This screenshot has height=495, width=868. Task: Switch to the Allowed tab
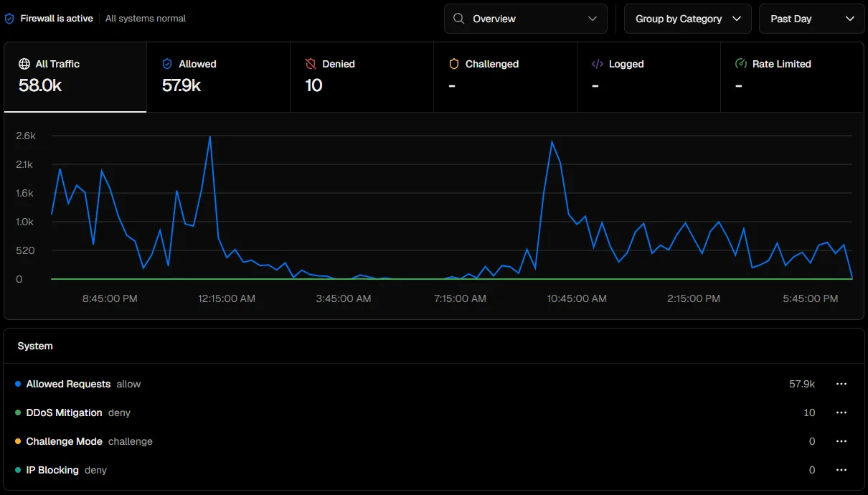coord(219,77)
